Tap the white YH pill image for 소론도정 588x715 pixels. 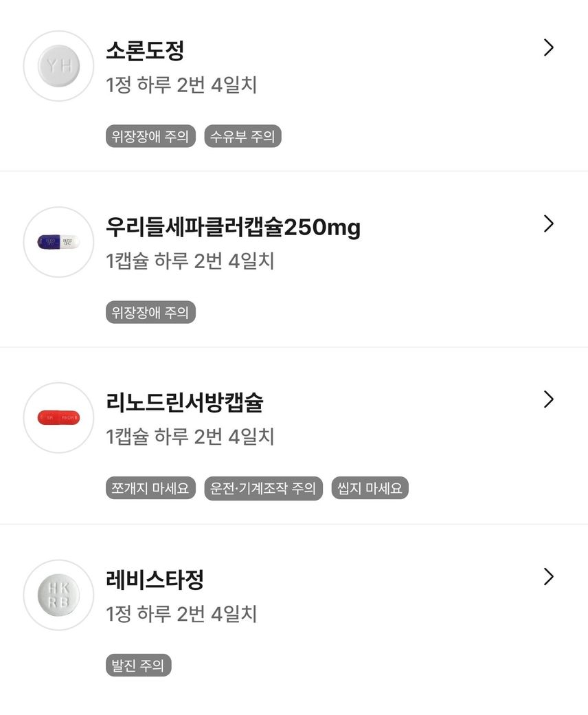pyautogui.click(x=58, y=66)
